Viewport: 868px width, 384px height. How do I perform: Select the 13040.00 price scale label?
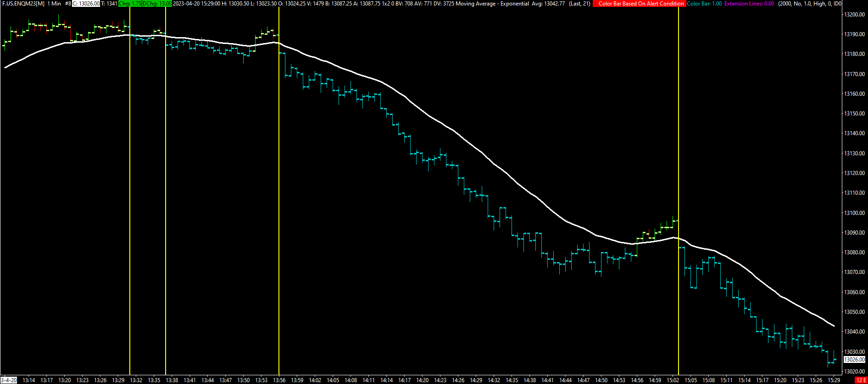854,332
